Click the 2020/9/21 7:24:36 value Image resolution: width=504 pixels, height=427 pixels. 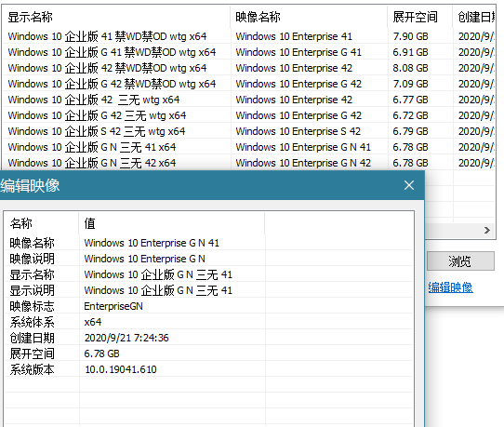[126, 338]
